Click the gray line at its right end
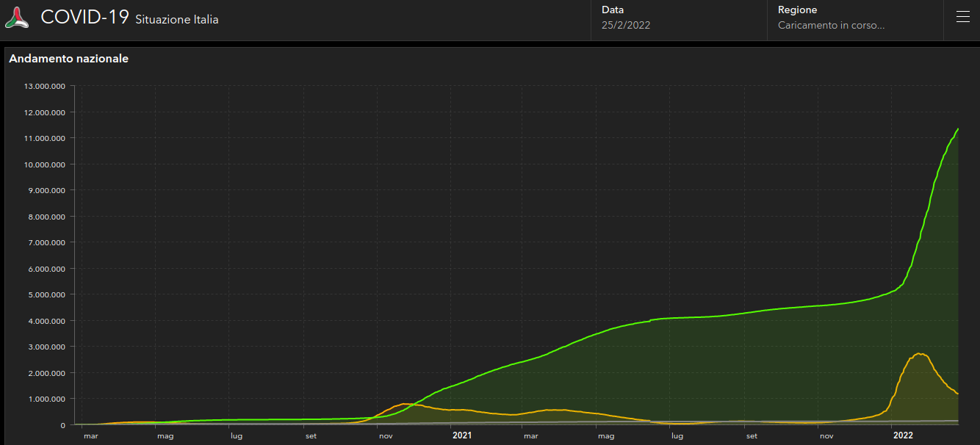Viewport: 980px width, 445px height. click(957, 421)
